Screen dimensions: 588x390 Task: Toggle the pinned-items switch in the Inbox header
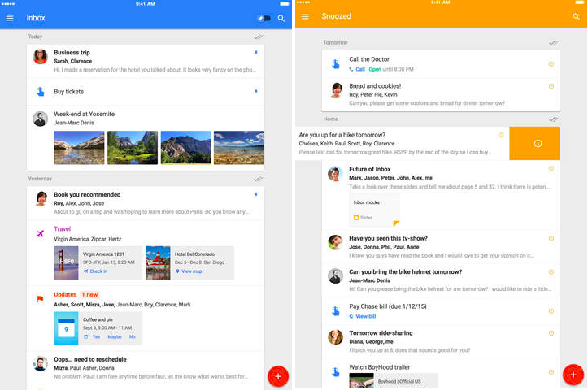tap(264, 17)
